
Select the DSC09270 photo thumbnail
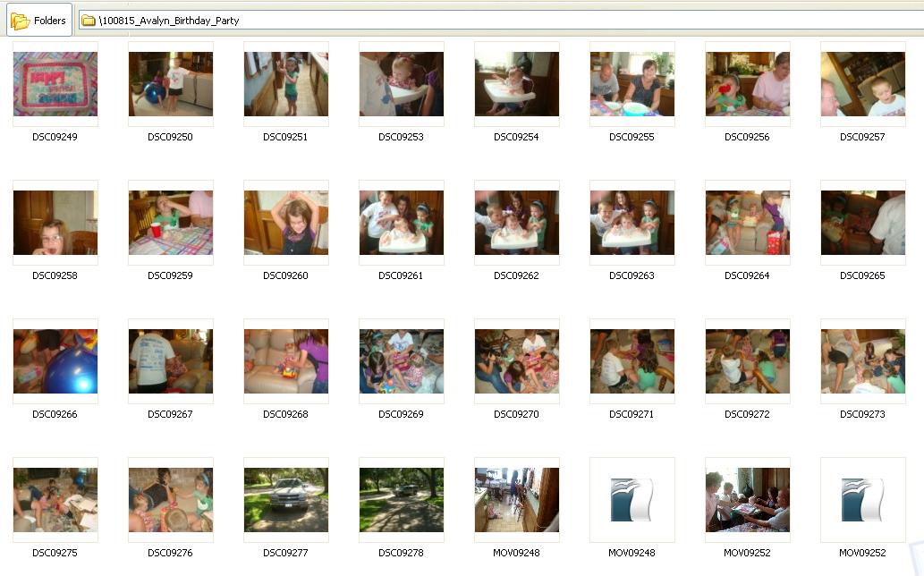[x=517, y=361]
